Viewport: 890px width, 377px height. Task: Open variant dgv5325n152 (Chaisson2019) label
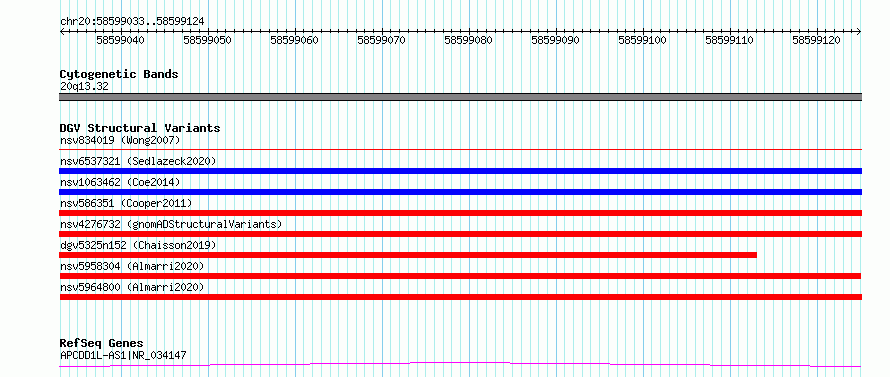(x=138, y=245)
